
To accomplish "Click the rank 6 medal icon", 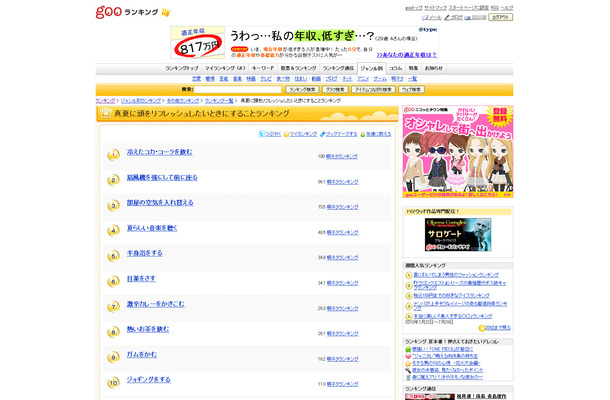I will 113,281.
